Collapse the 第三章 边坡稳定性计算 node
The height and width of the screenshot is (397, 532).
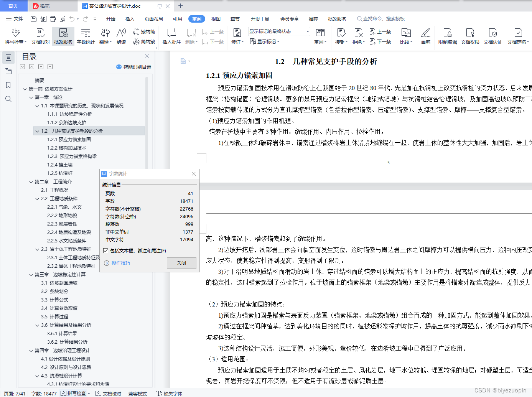tap(31, 275)
